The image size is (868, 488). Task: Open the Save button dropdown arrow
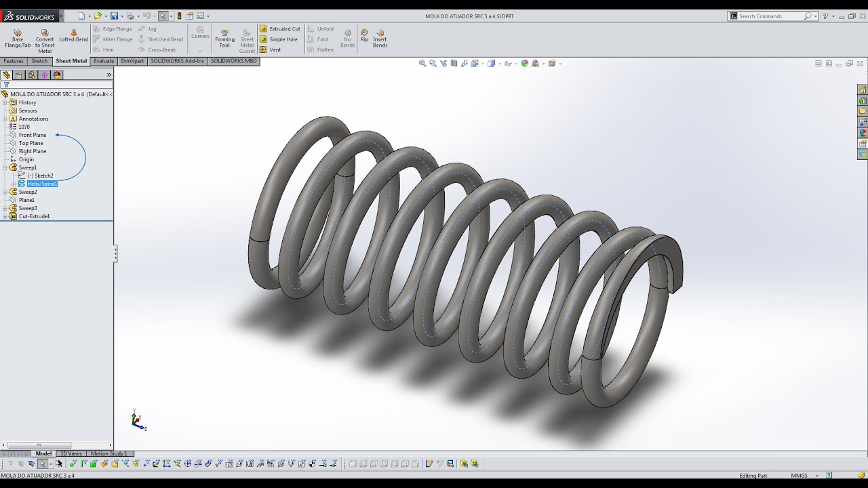click(x=121, y=16)
